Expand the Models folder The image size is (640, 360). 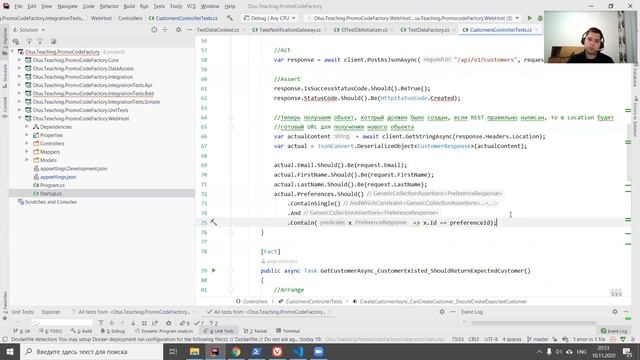27,160
